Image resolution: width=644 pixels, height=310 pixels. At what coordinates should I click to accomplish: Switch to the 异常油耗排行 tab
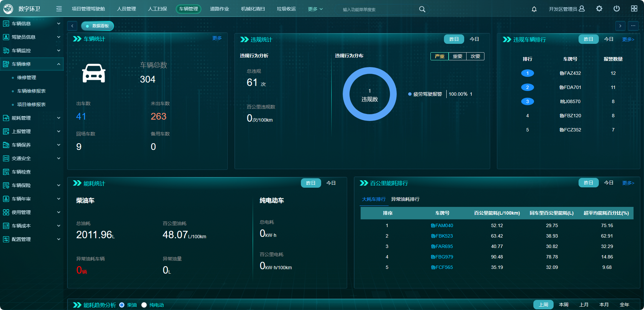(x=405, y=199)
